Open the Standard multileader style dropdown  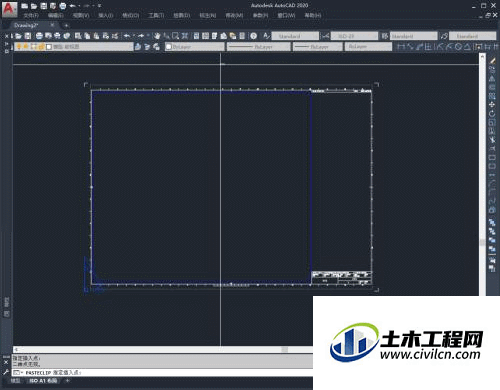coord(473,36)
